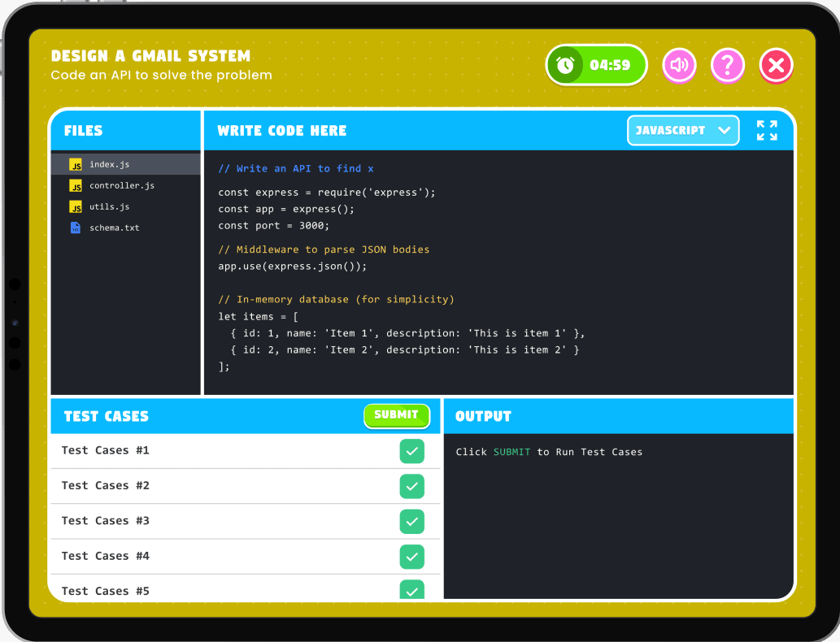Click the 'Middleware to parse JSON bodies' comment

tap(324, 249)
